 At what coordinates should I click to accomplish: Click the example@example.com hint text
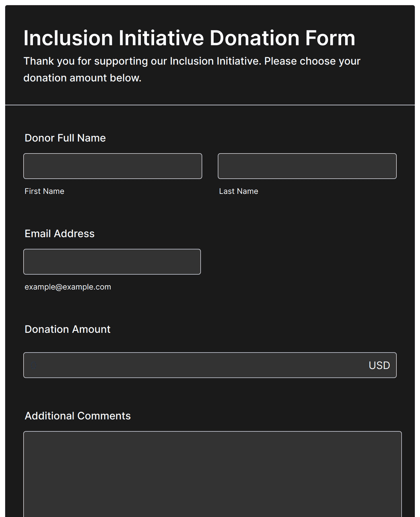point(68,287)
